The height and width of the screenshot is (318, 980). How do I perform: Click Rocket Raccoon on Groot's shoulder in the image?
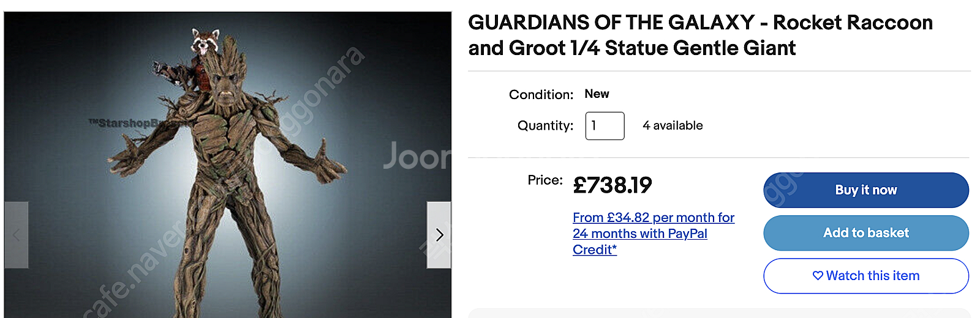click(197, 61)
